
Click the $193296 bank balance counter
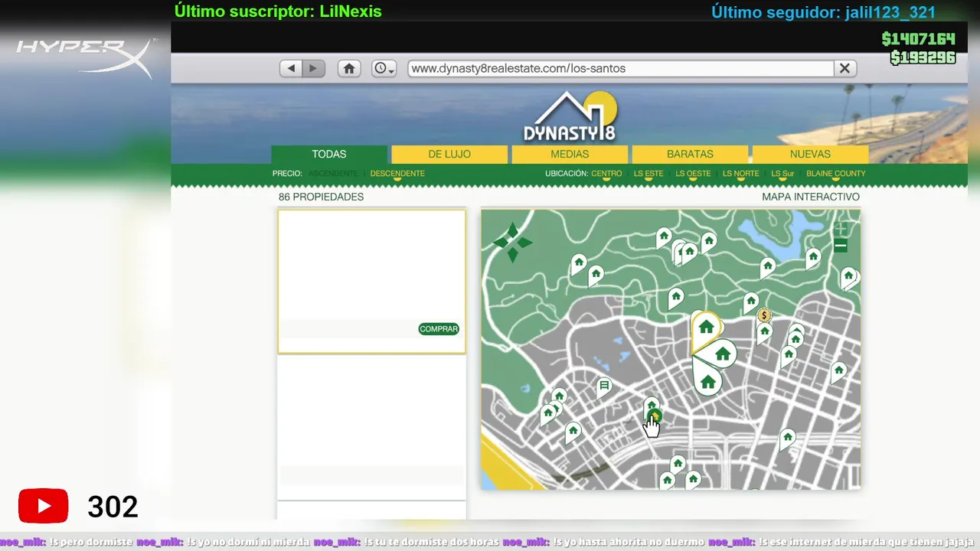(923, 57)
